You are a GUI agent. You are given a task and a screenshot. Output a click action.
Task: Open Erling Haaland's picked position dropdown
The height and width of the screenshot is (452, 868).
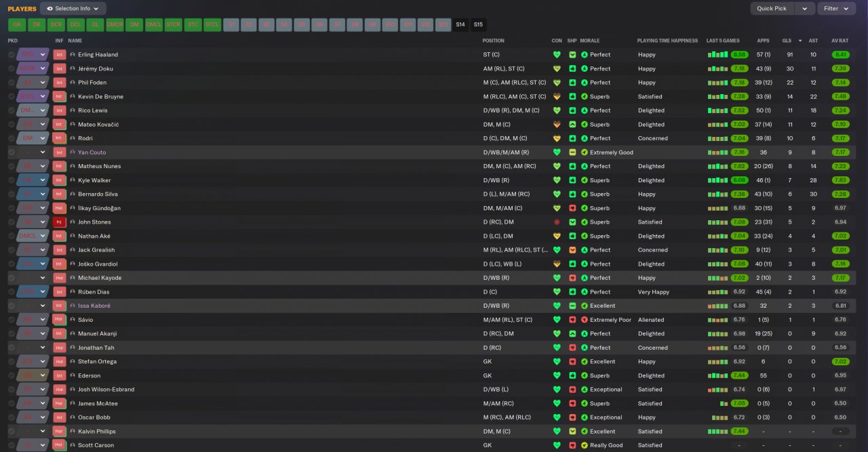coord(34,54)
